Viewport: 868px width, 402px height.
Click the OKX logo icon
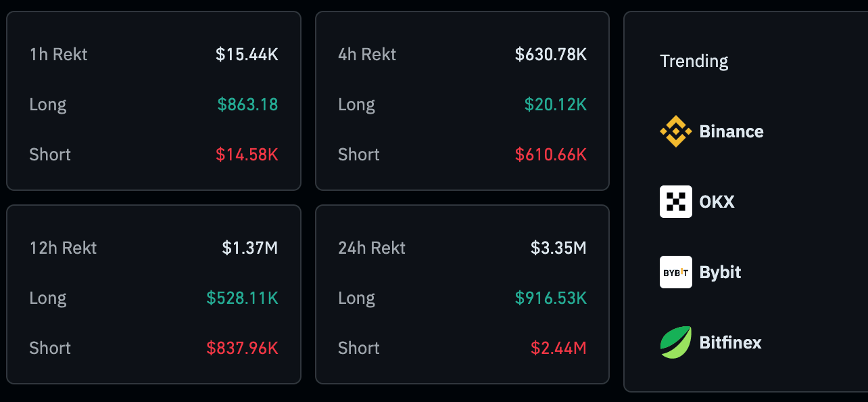tap(675, 202)
